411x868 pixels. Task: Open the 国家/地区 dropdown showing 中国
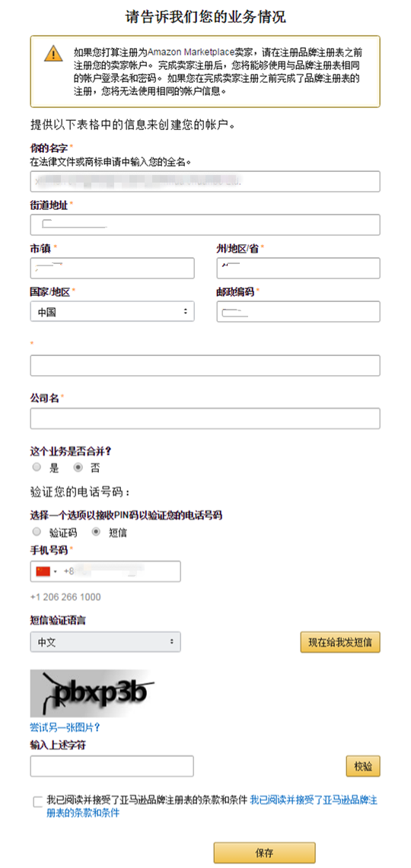(x=112, y=312)
